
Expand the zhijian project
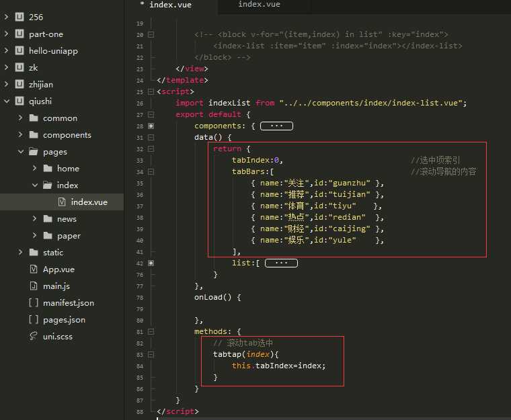pyautogui.click(x=6, y=84)
